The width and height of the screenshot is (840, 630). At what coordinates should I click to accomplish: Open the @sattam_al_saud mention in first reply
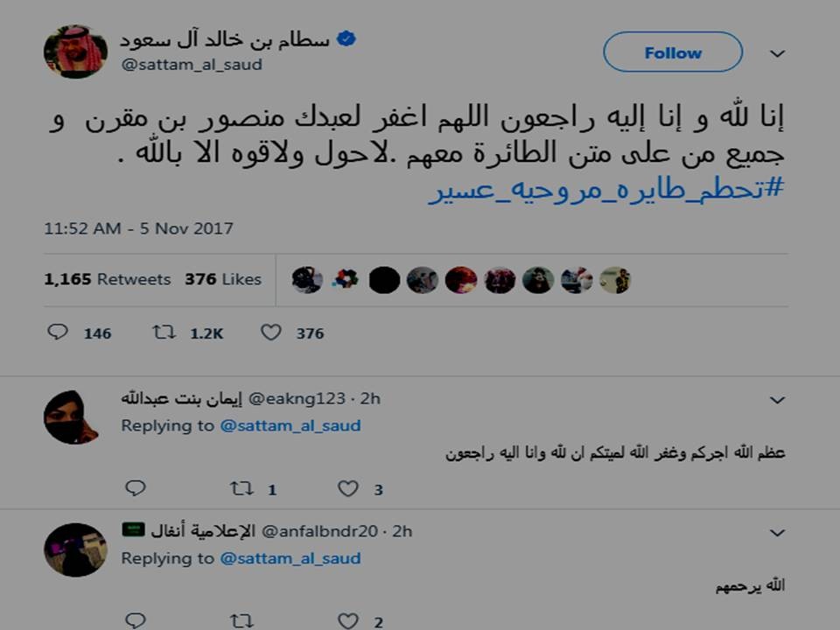coord(290,425)
